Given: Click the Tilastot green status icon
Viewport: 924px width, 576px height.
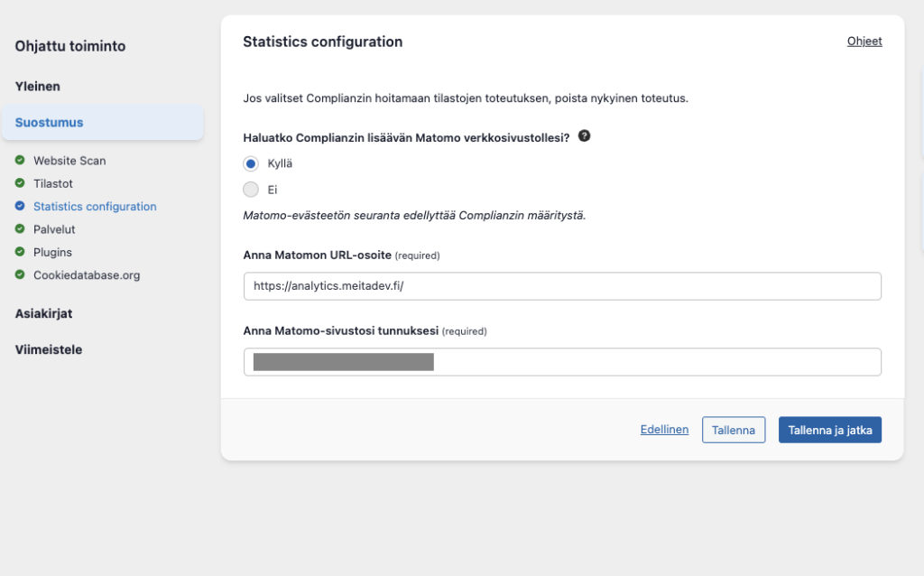Looking at the screenshot, I should (20, 183).
